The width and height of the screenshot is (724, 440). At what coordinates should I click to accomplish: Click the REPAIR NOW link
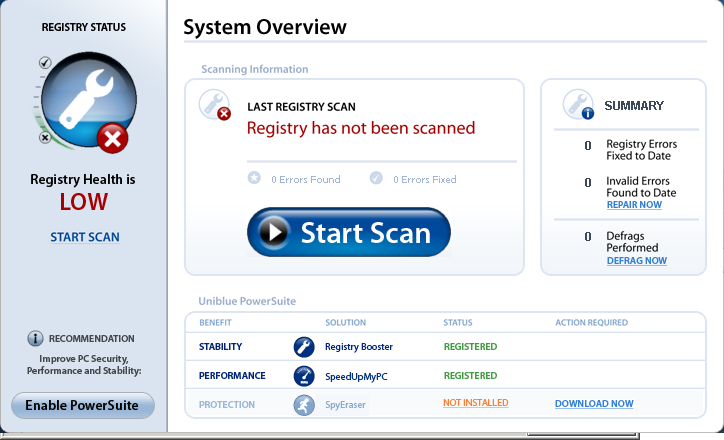pyautogui.click(x=634, y=205)
